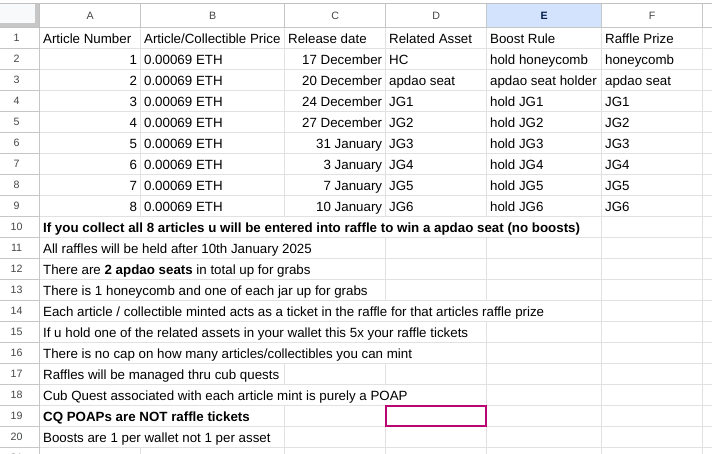The image size is (712, 454).
Task: Click the 'hold JG6' cell
Action: click(x=543, y=206)
